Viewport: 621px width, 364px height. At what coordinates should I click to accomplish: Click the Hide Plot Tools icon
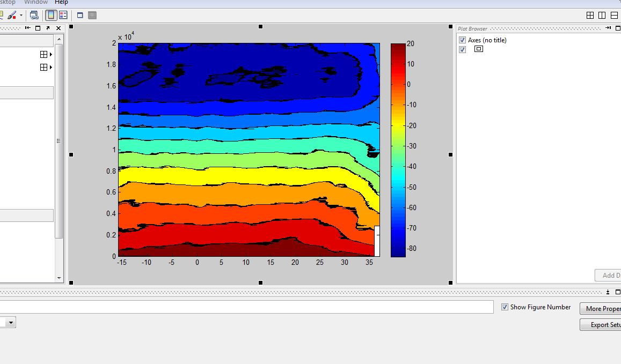tap(80, 15)
